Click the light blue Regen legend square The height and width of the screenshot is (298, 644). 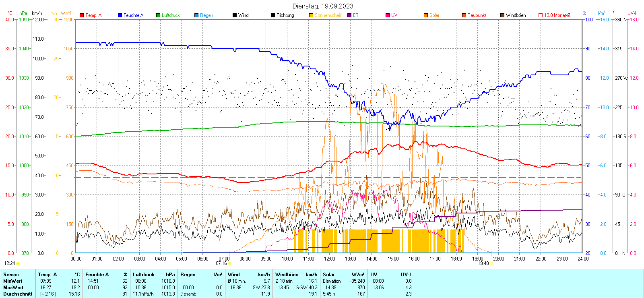196,15
